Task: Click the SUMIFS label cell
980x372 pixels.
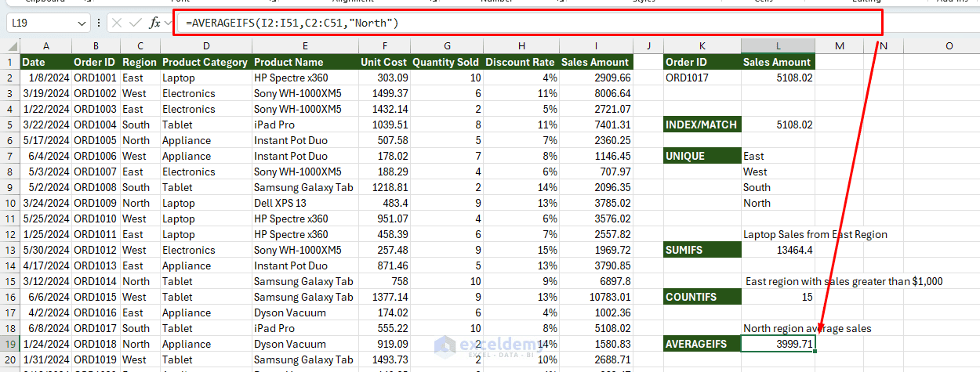Action: pyautogui.click(x=702, y=250)
